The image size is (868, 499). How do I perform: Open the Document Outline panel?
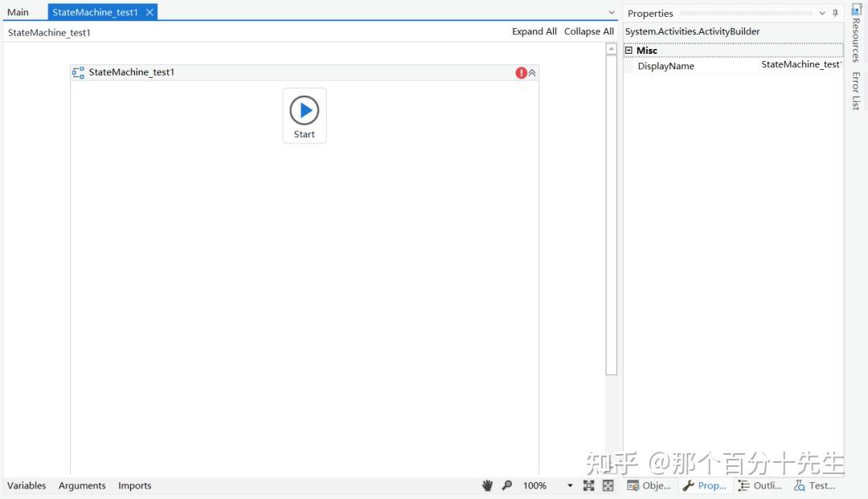[759, 485]
